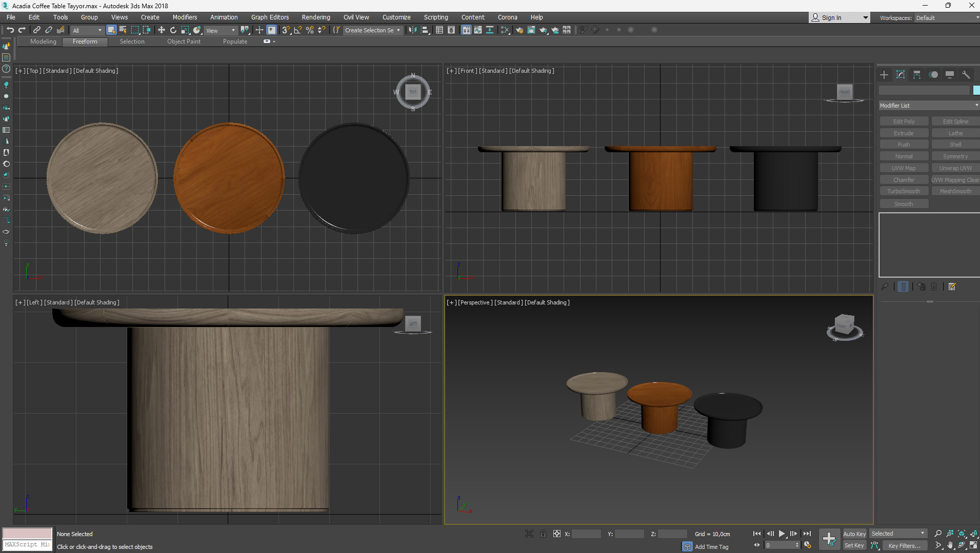Click the Play Animation button
980x553 pixels.
click(782, 534)
